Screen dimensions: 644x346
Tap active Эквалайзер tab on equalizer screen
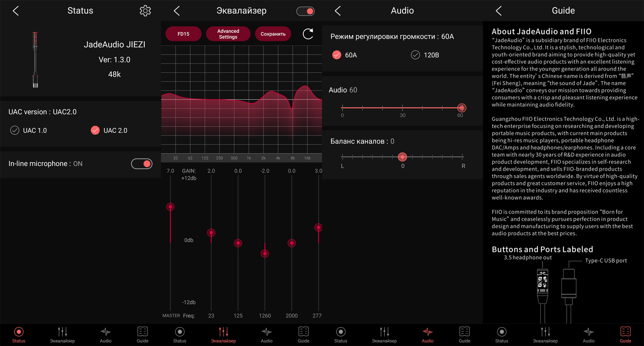click(223, 335)
